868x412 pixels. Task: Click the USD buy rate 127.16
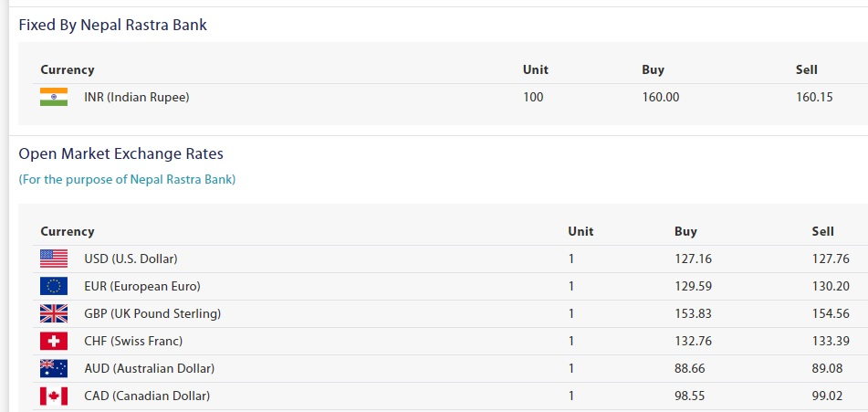pos(693,259)
